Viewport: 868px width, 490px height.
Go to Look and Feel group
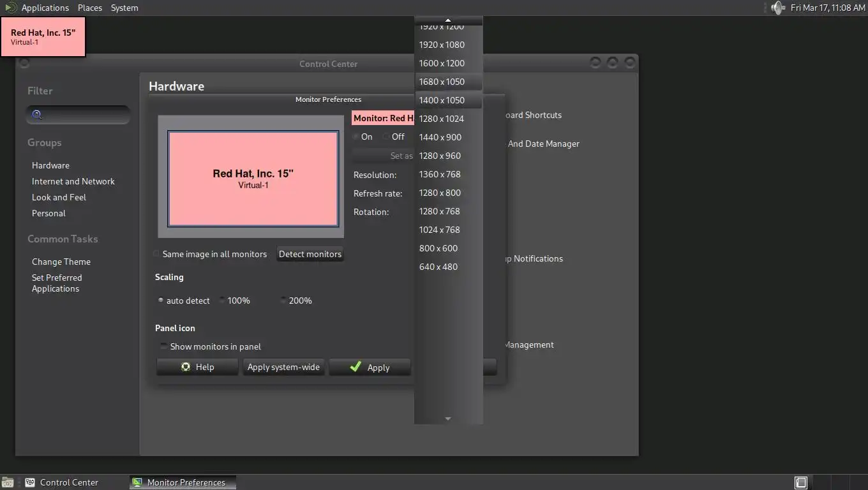(x=59, y=197)
